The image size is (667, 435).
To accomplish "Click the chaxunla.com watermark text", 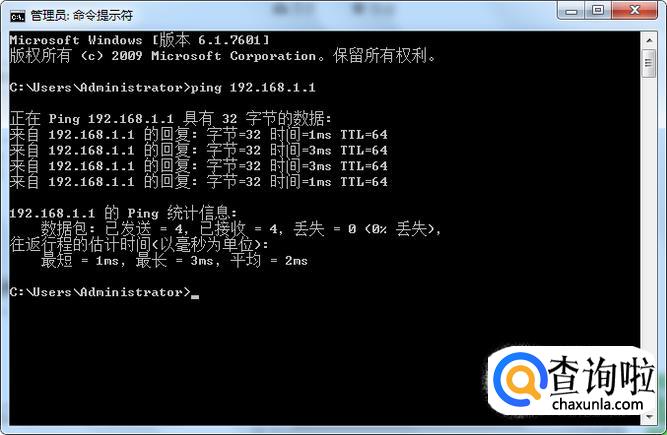I will pyautogui.click(x=598, y=404).
